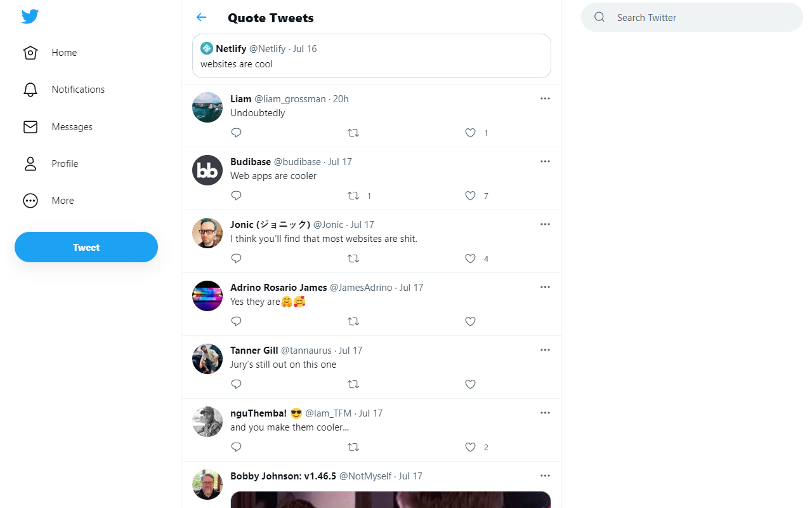Open @Netlify's quoted tweet
Image resolution: width=812 pixels, height=508 pixels.
(372, 56)
